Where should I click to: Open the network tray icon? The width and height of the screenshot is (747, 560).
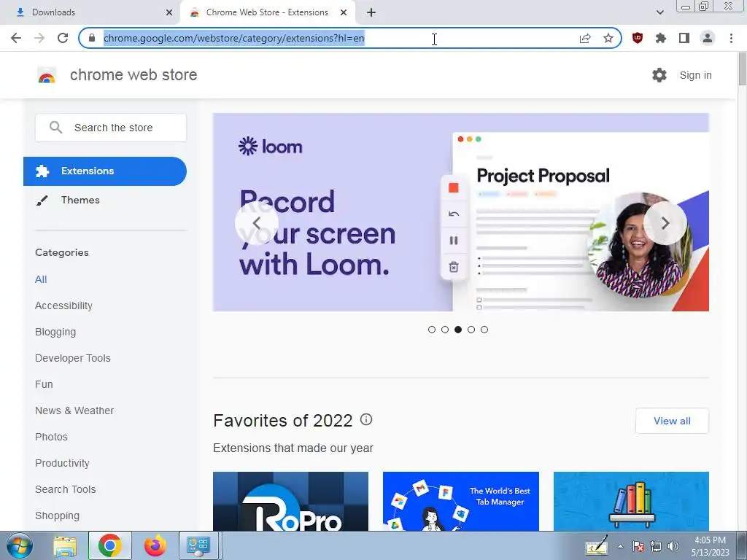click(656, 546)
